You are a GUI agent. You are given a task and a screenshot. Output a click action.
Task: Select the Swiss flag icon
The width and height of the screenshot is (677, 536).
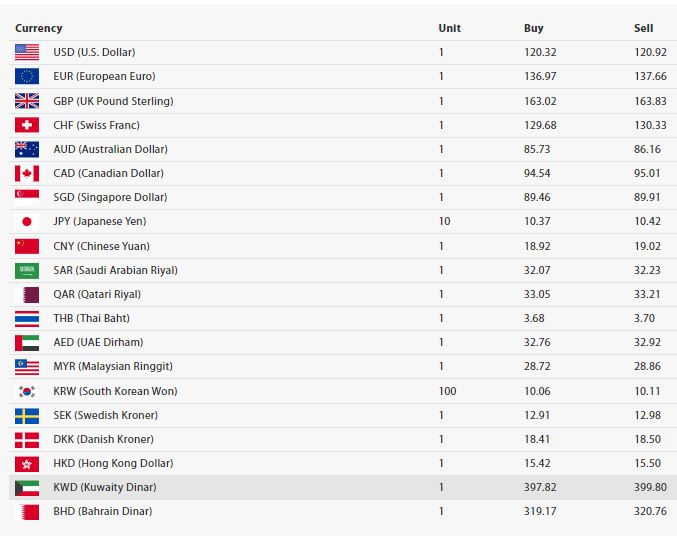pyautogui.click(x=27, y=125)
